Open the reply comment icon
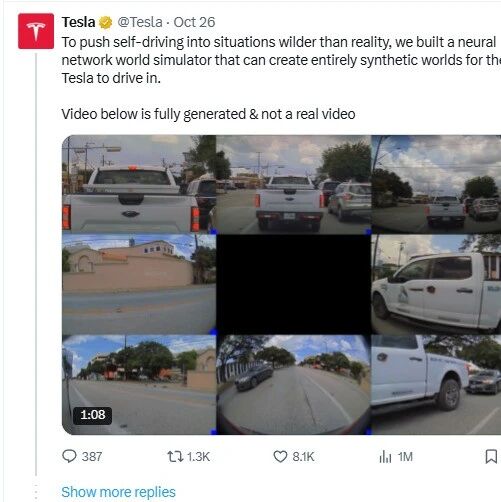This screenshot has height=502, width=501. 69,456
